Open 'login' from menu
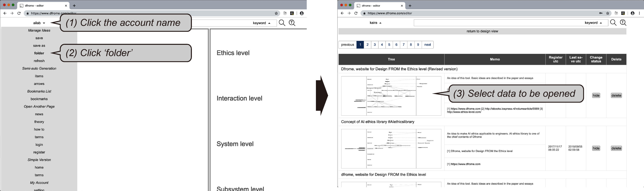The height and width of the screenshot is (191, 644). tap(39, 144)
